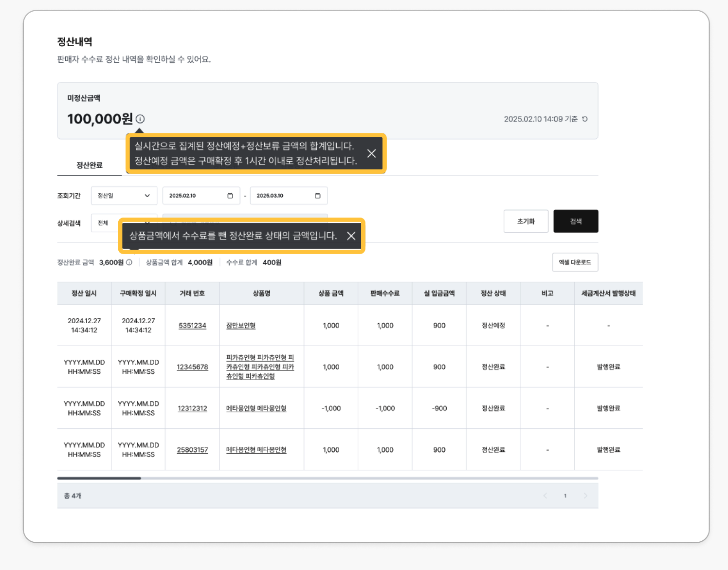Click 2024.12.27 14:34:12 정산 일시 cell

(x=84, y=326)
